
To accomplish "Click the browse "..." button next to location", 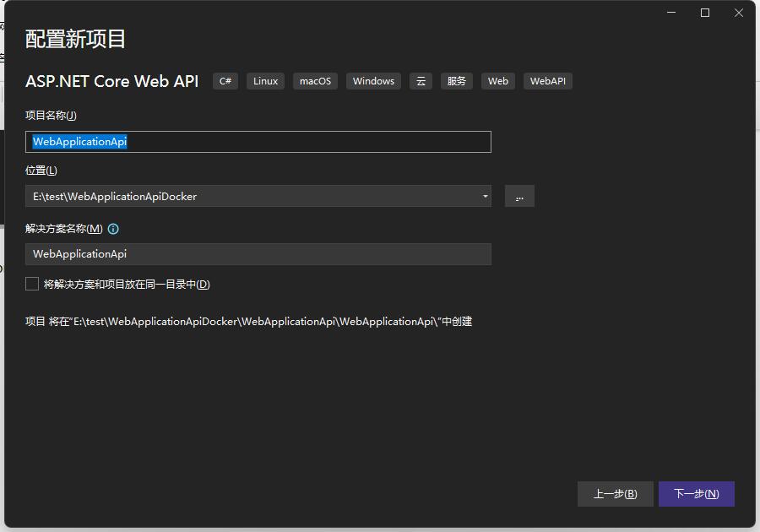I will point(519,196).
